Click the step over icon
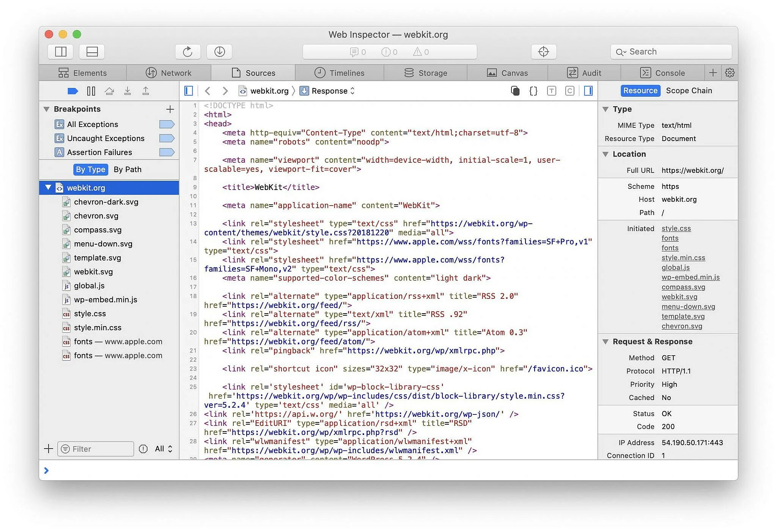 pos(109,91)
